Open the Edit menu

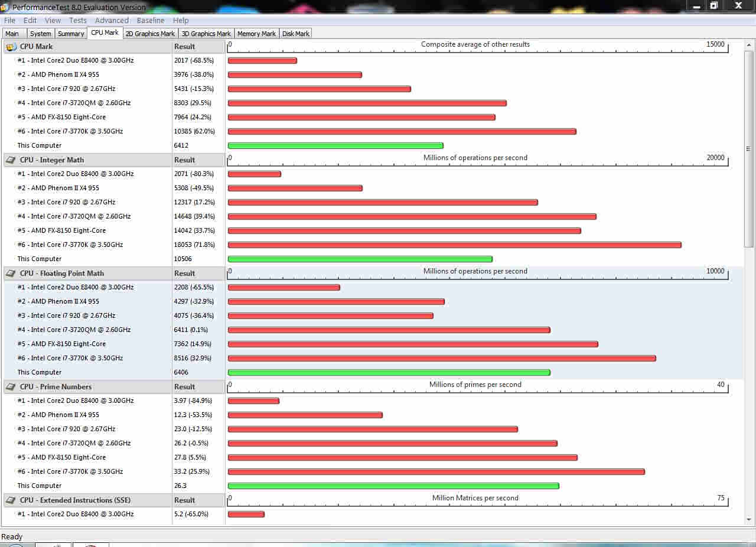click(x=30, y=20)
